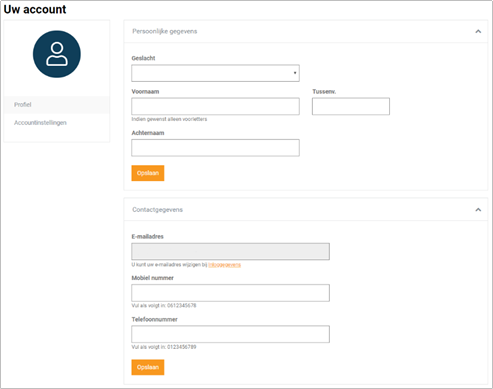Click the disabled E-mailadres field

pos(230,251)
